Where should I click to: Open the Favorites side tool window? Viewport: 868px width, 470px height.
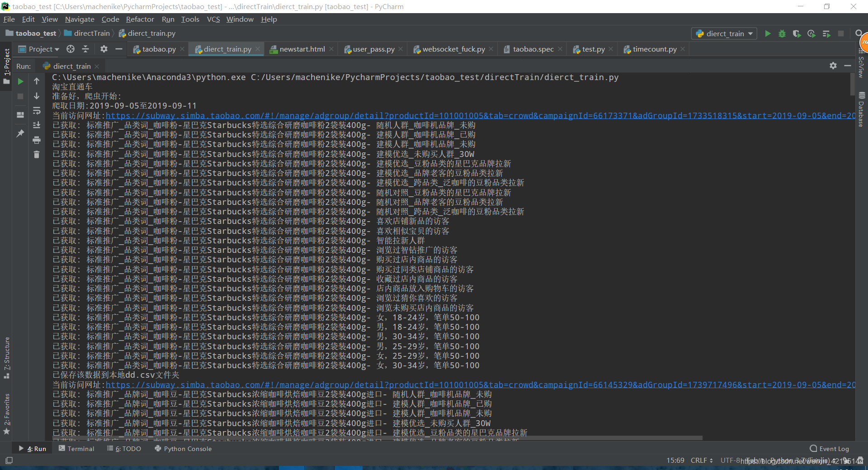click(x=7, y=413)
